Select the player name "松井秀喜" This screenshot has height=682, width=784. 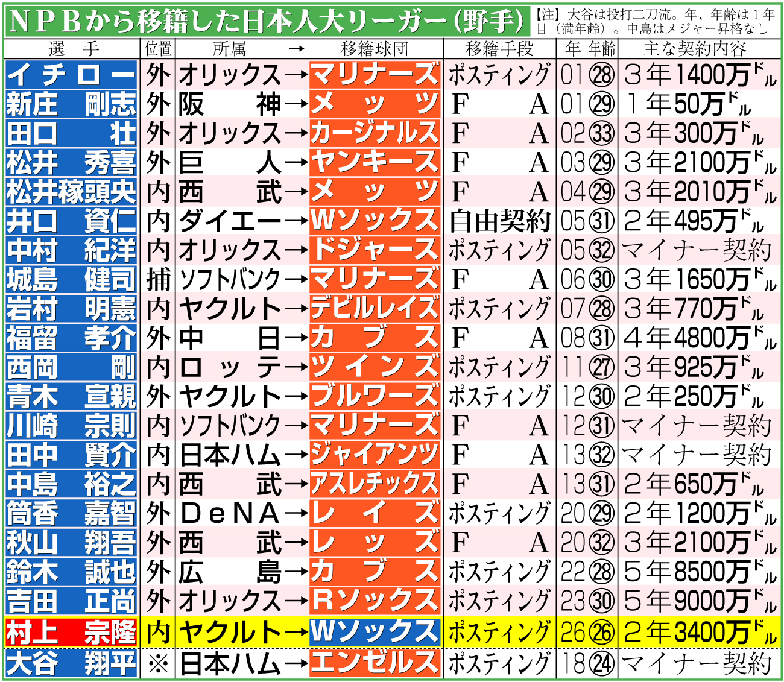72,162
